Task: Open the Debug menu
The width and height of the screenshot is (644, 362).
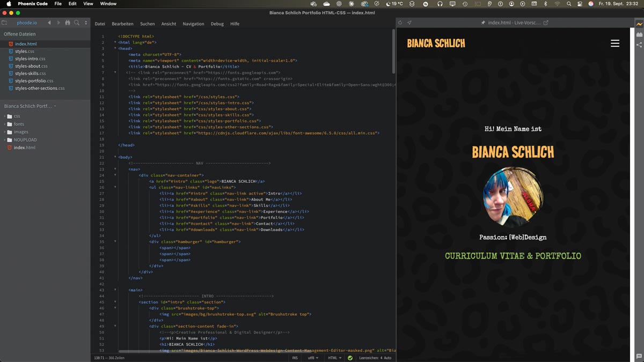Action: 217,24
